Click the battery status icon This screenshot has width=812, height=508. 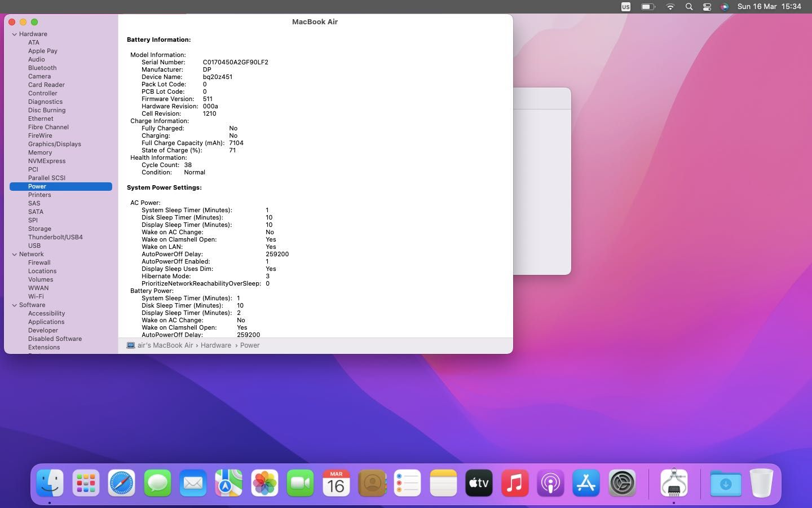click(648, 7)
